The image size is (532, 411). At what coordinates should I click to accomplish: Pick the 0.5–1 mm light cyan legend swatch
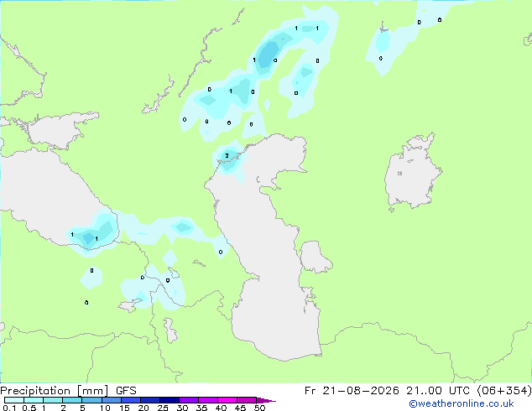[34, 400]
